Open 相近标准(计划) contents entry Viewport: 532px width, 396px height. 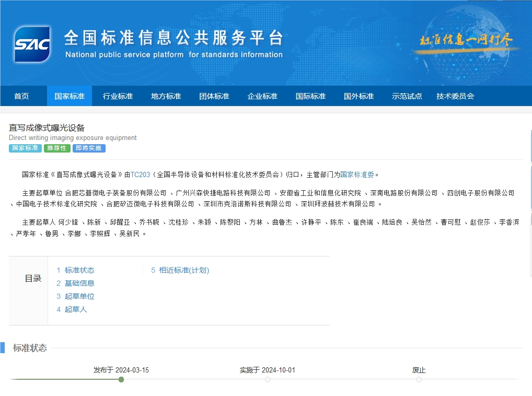[183, 270]
